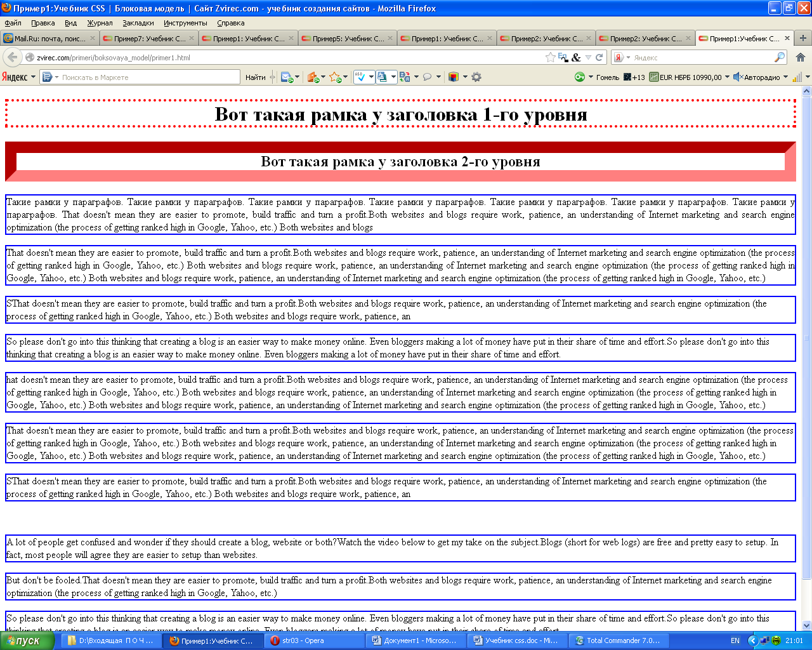Open the Файл menu
812x650 pixels.
pos(13,23)
